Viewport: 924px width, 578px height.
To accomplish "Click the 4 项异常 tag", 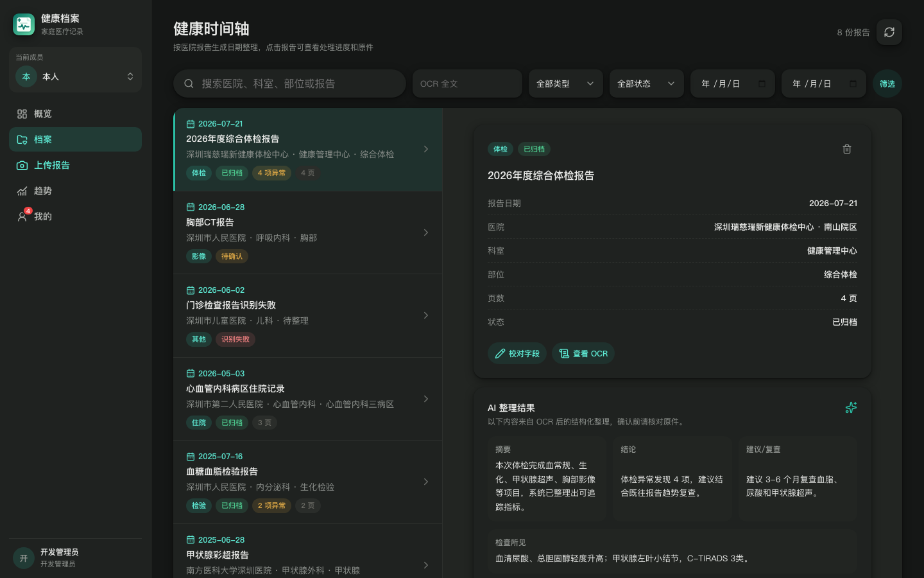I will tap(271, 173).
